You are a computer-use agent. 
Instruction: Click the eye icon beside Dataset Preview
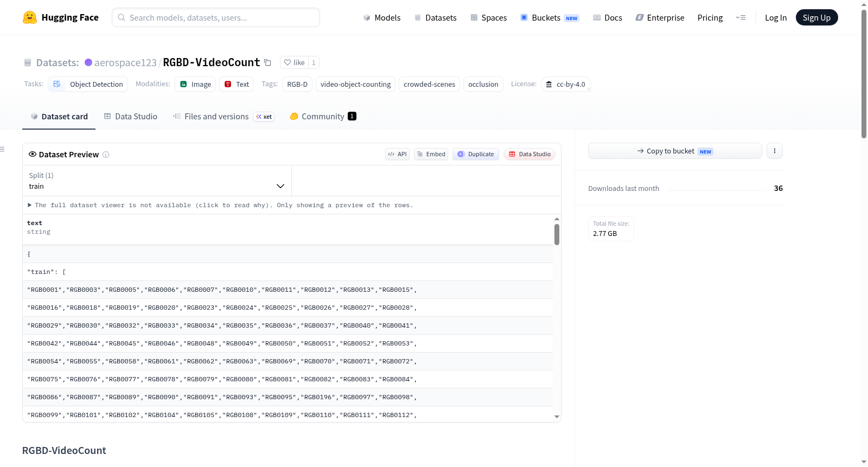(33, 154)
